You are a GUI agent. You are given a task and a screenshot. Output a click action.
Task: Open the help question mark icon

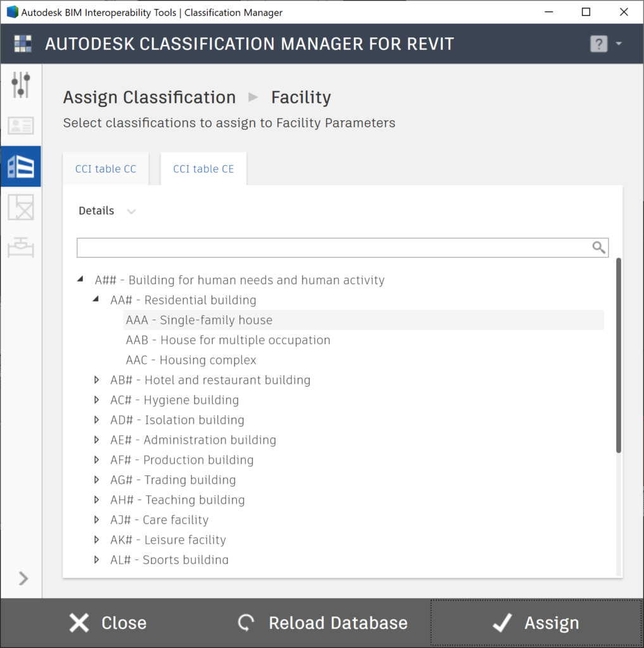point(598,44)
